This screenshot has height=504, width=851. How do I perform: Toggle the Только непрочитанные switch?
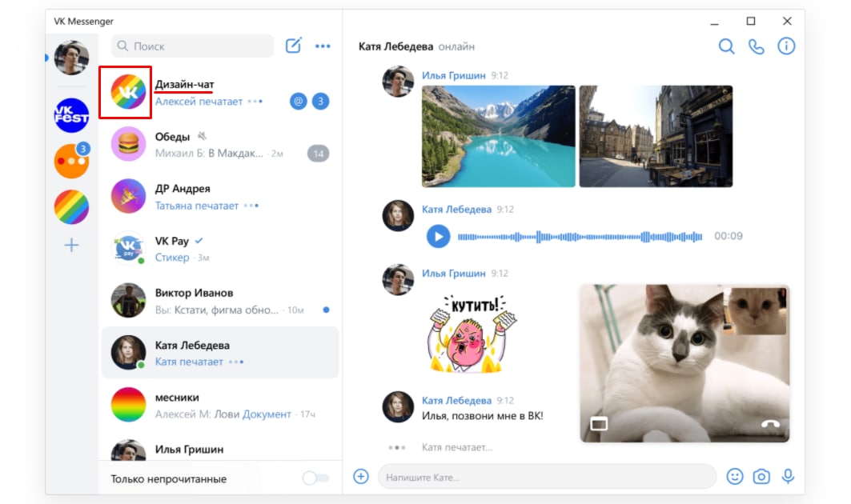pyautogui.click(x=316, y=478)
